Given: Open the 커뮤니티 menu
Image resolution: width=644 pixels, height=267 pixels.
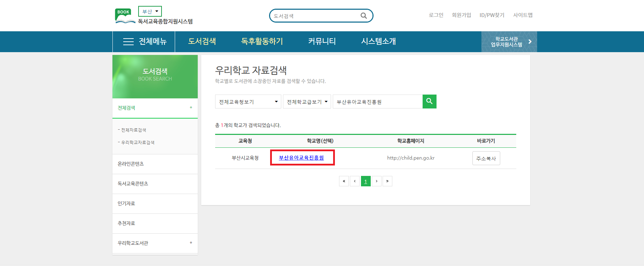Looking at the screenshot, I should 322,41.
